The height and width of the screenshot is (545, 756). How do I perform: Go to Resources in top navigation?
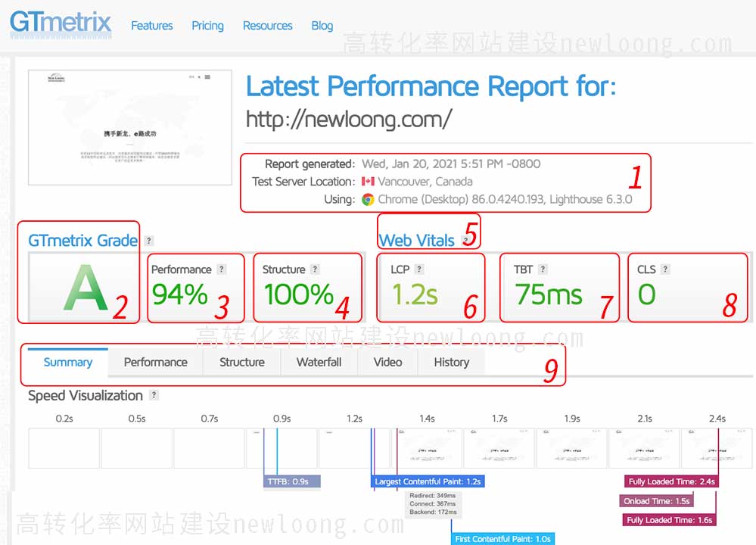coord(267,26)
